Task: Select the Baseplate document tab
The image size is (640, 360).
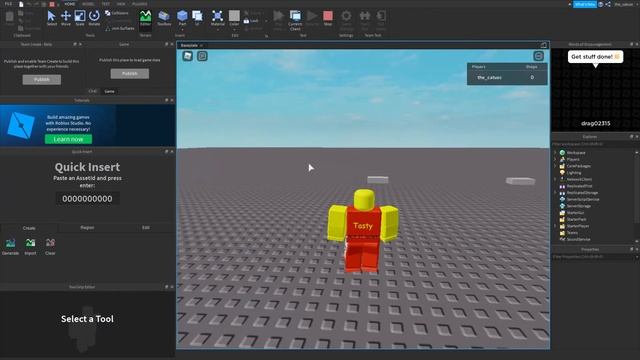Action: 189,45
